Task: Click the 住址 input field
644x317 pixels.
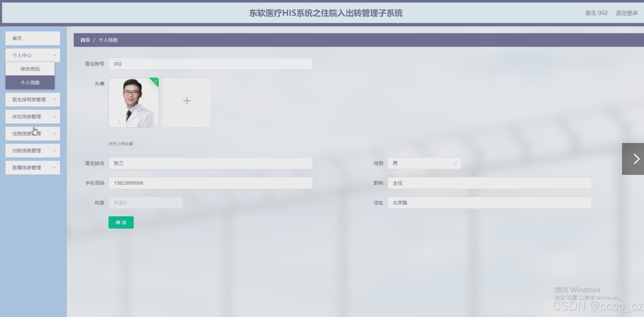Action: pos(489,203)
